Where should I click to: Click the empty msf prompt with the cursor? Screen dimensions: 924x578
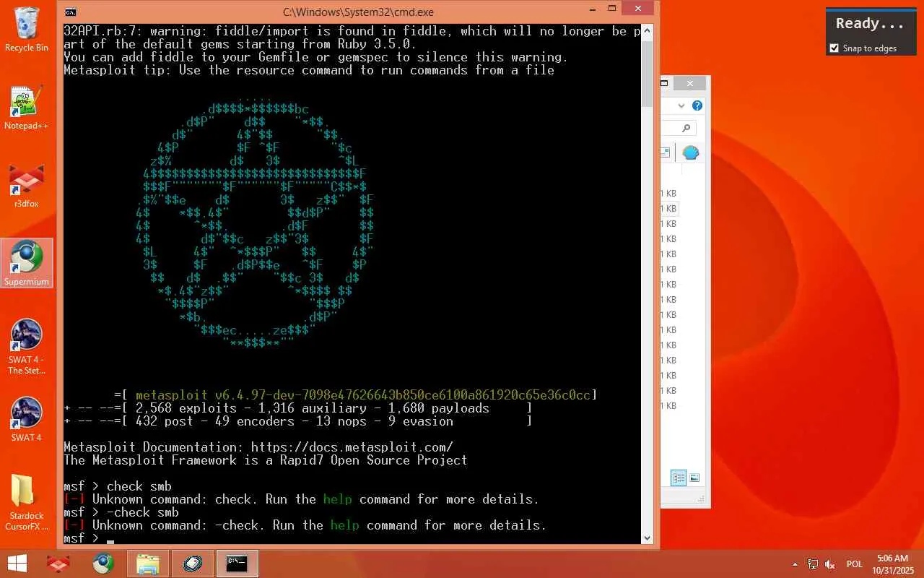tap(89, 538)
